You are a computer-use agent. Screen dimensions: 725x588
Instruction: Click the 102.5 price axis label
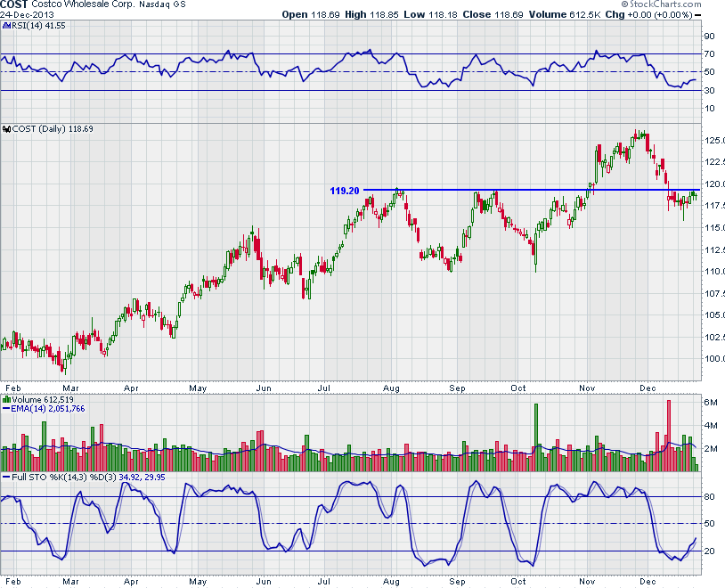714,337
